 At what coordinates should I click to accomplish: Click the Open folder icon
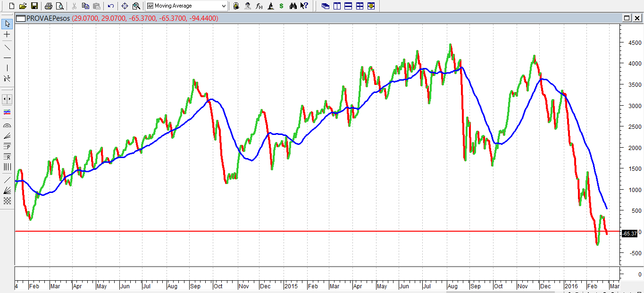[x=23, y=6]
